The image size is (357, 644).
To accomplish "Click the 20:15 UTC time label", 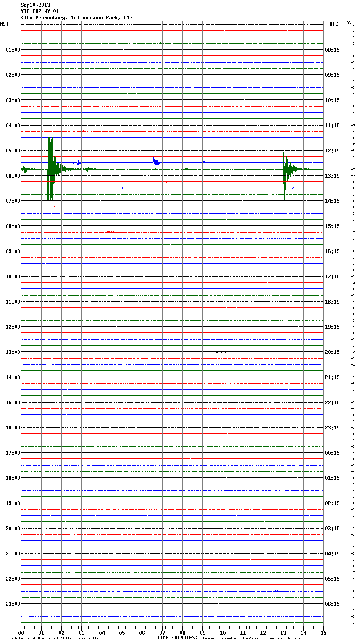I will (332, 352).
